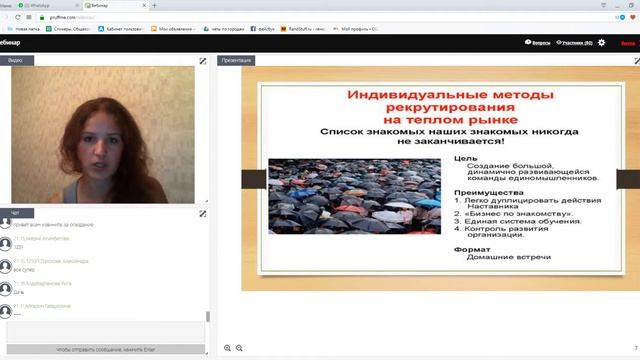640x360 pixels.
Task: Expand presentation panel to fullscreen
Action: click(x=637, y=61)
